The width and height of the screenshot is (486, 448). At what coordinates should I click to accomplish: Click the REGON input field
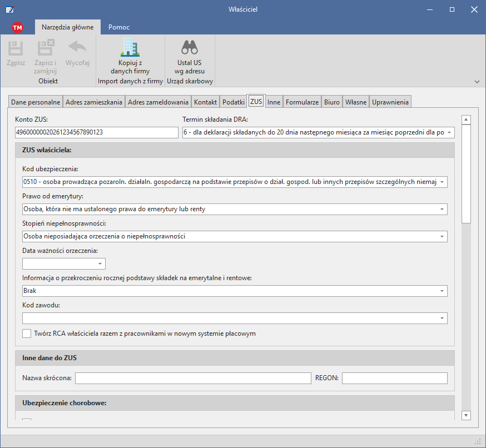(395, 379)
